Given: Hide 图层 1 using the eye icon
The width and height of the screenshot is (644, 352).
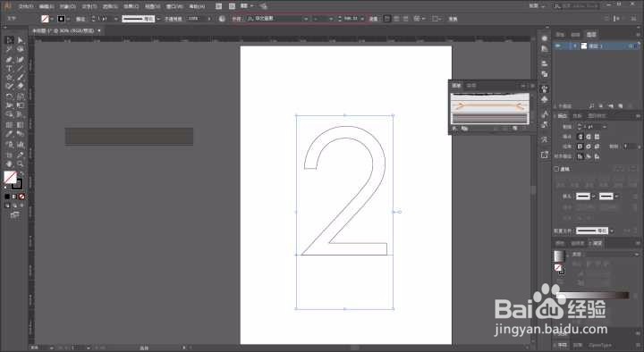Looking at the screenshot, I should [x=558, y=46].
